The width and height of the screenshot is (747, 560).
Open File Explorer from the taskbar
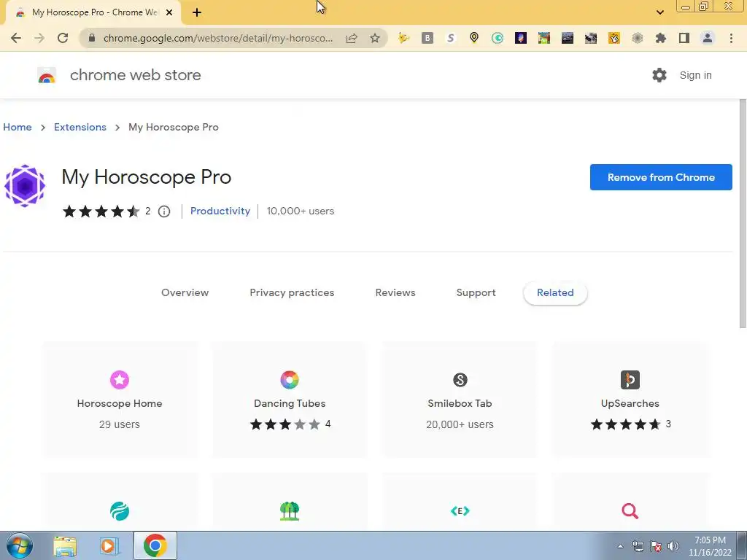pos(65,545)
